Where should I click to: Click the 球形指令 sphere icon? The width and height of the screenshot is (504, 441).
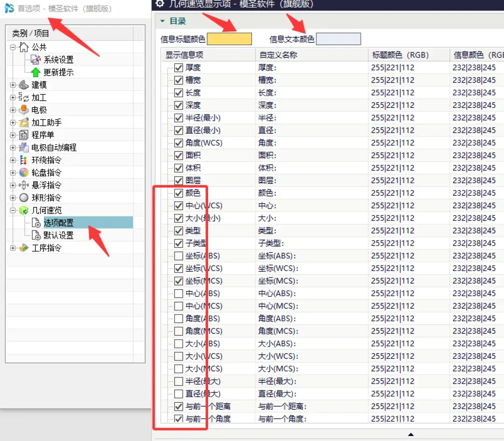(23, 198)
